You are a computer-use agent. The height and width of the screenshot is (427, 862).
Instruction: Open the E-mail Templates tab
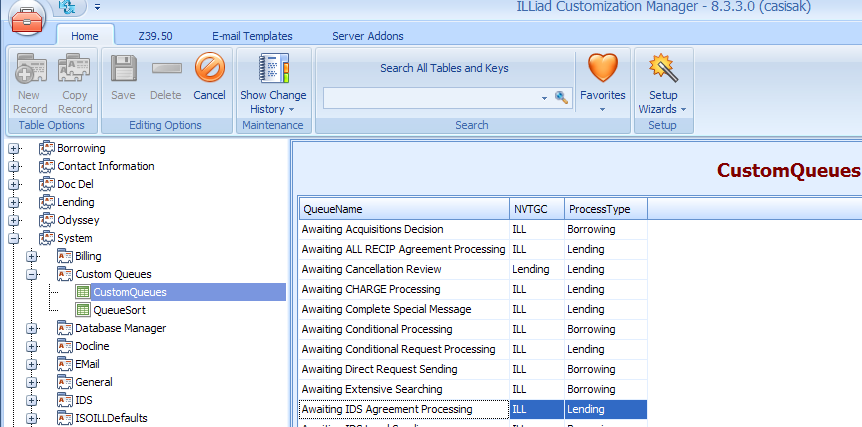[x=252, y=36]
